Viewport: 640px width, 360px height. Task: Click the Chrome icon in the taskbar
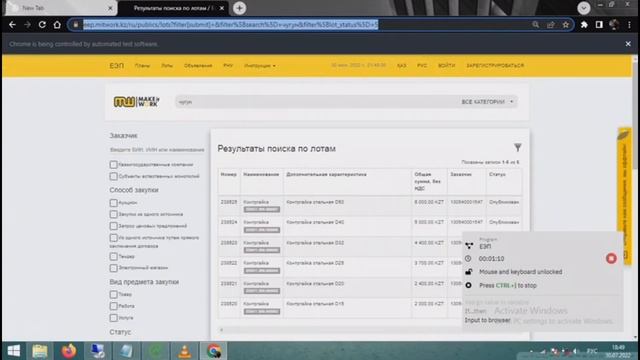(213, 351)
